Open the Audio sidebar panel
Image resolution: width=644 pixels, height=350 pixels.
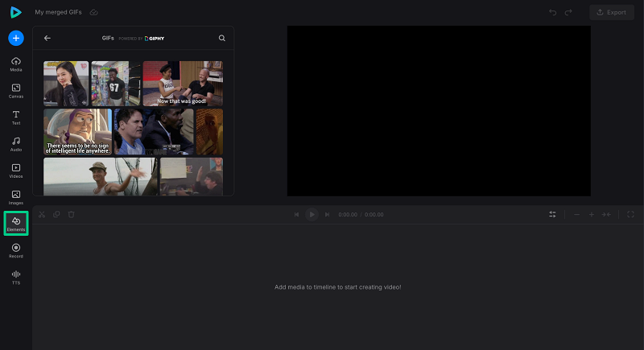[16, 145]
